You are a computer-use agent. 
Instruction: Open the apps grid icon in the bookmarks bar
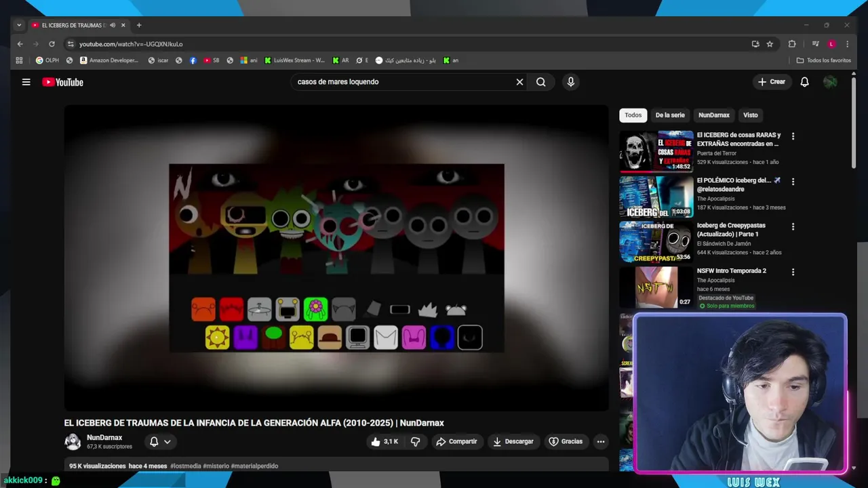coord(19,60)
